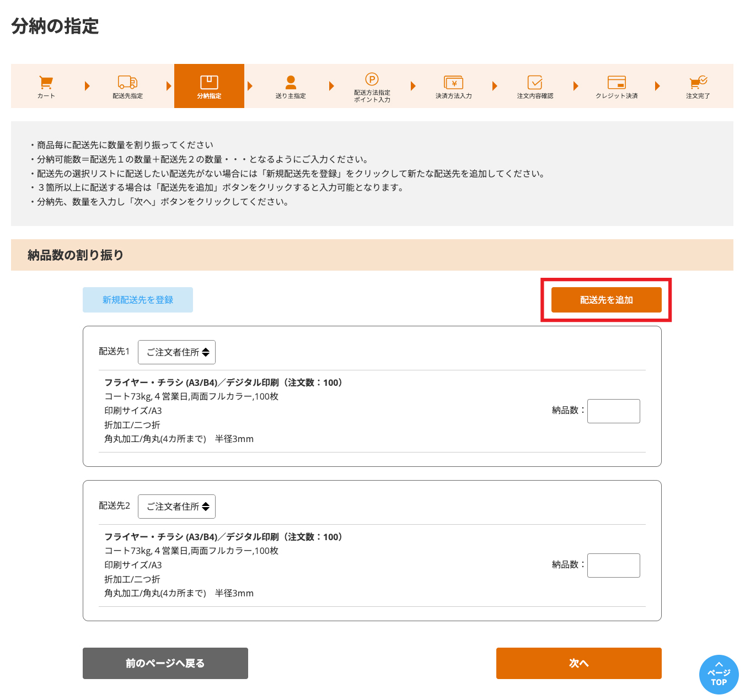Click コート73kg spec line under 配送先2
745x700 pixels.
[191, 551]
